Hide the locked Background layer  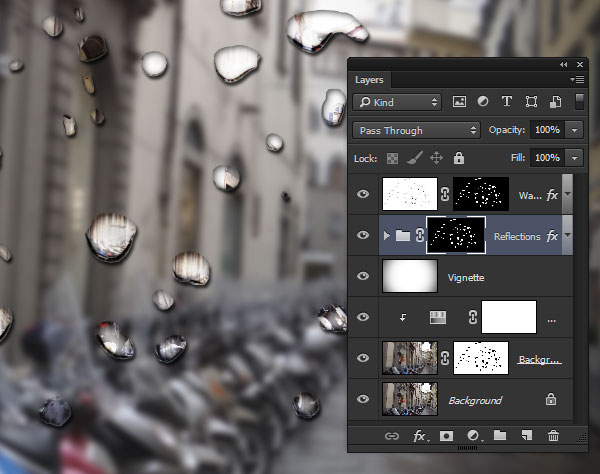364,399
